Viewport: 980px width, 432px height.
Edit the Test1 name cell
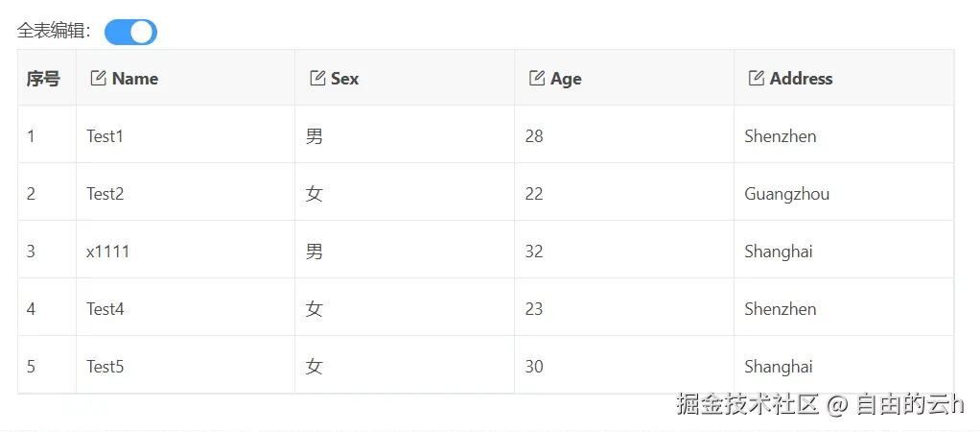coord(185,134)
